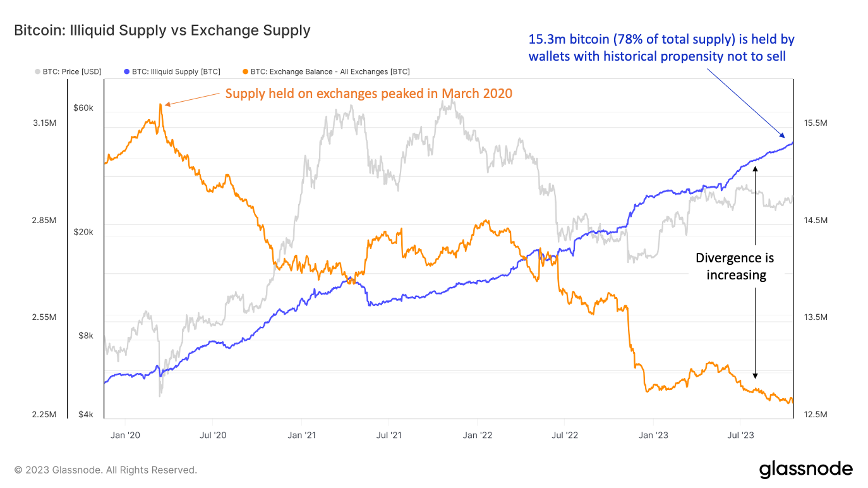Click the chart title text

162,30
